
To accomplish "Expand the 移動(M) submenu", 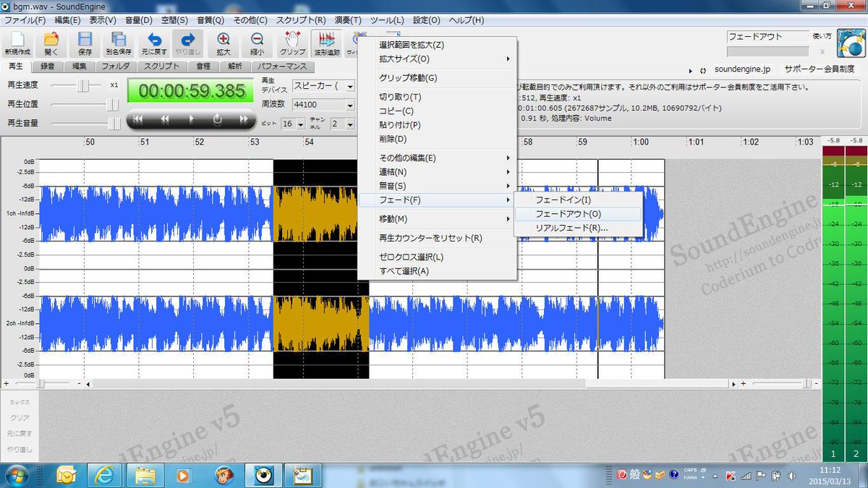I will (x=438, y=218).
